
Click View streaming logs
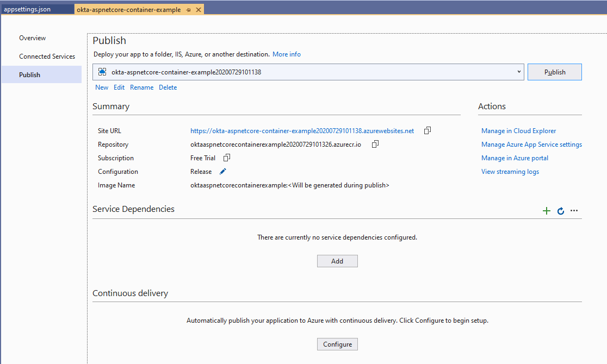click(510, 172)
